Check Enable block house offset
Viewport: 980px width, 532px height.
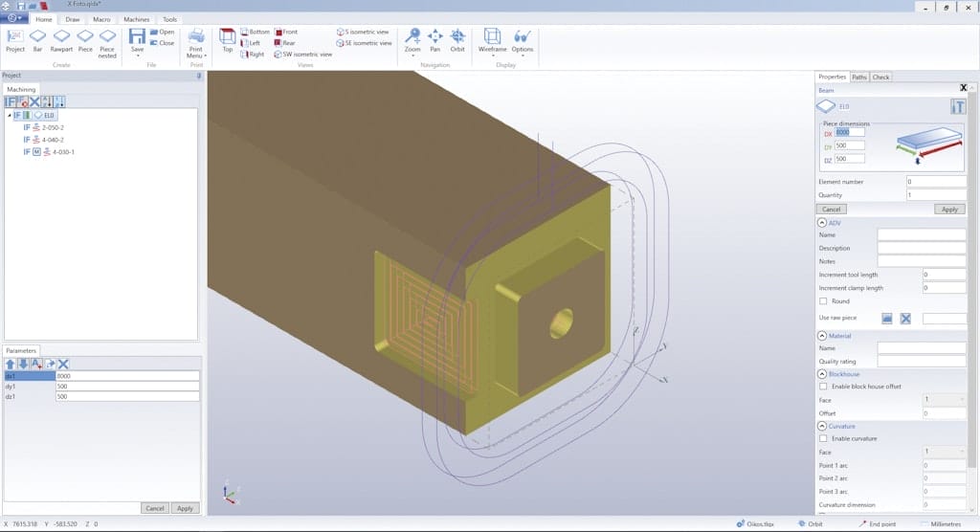(x=824, y=386)
